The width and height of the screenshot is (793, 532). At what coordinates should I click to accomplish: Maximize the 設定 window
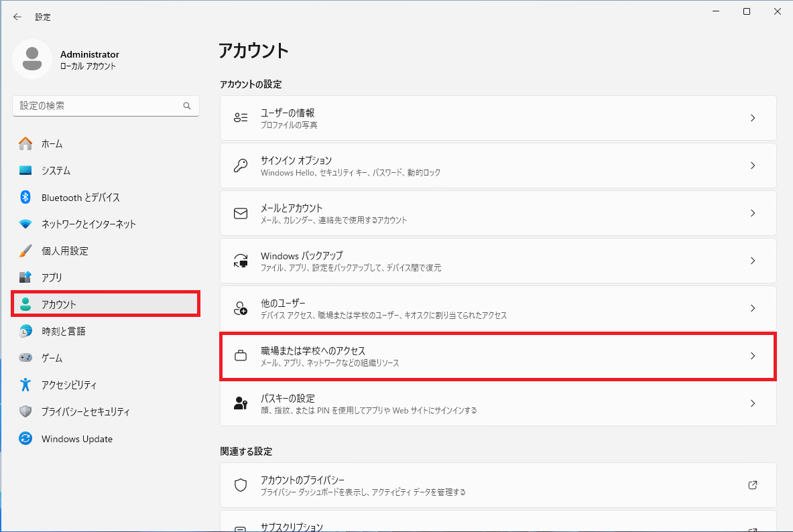[747, 11]
